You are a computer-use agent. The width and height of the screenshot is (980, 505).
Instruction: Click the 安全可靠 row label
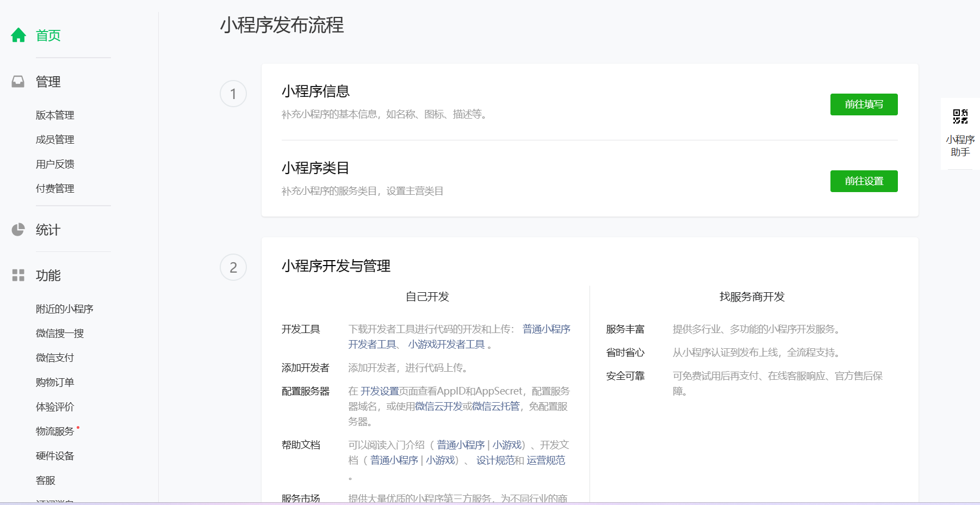pos(625,376)
